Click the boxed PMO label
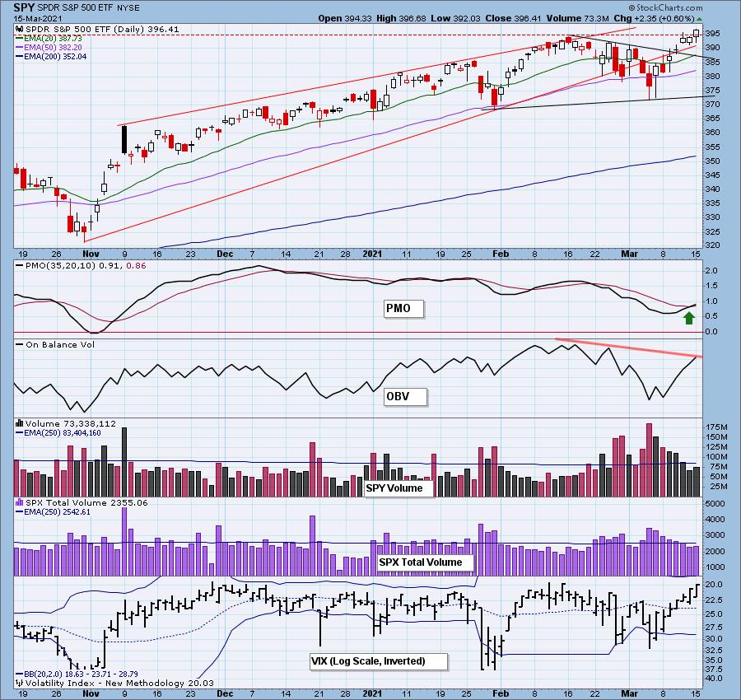Screen dimensions: 741x700 pyautogui.click(x=403, y=309)
